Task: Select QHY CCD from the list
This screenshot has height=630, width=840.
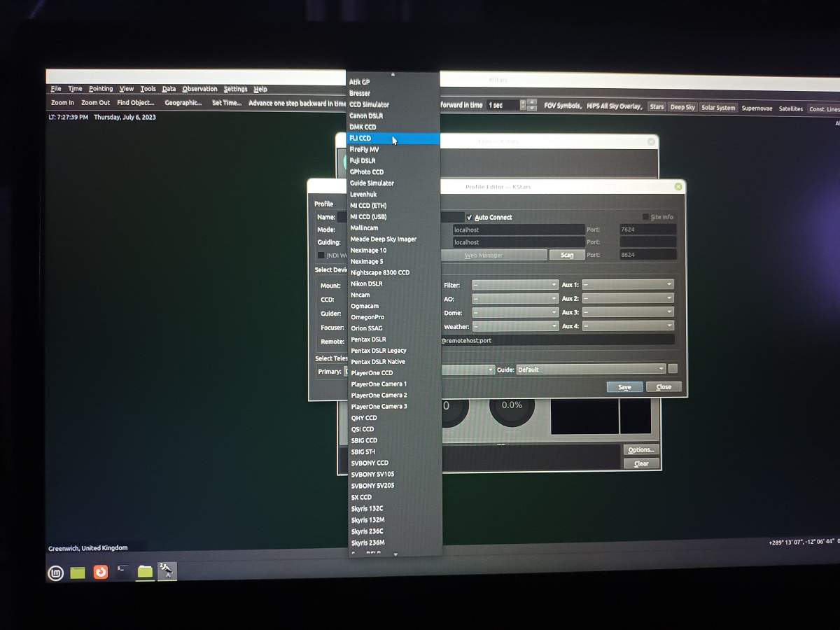Action: [393, 418]
